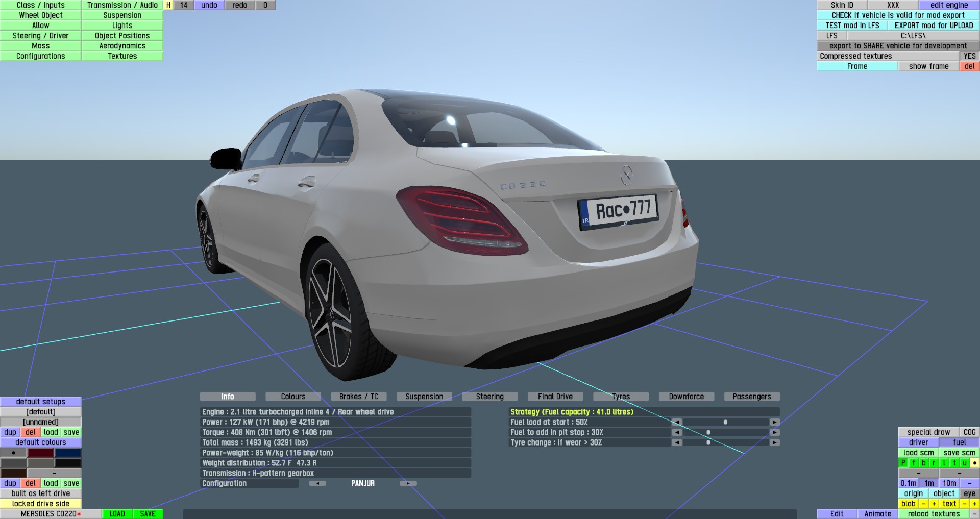
Task: Adjust Tyre change wear slider
Action: coord(726,442)
